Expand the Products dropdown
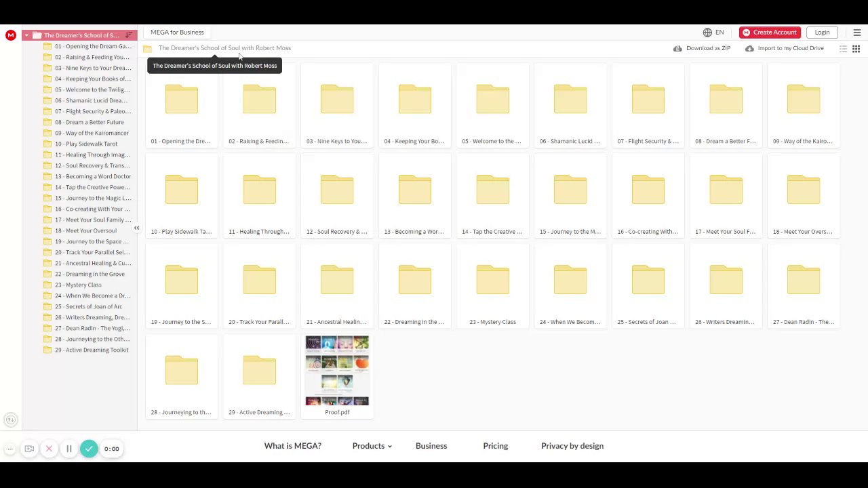 (x=372, y=446)
